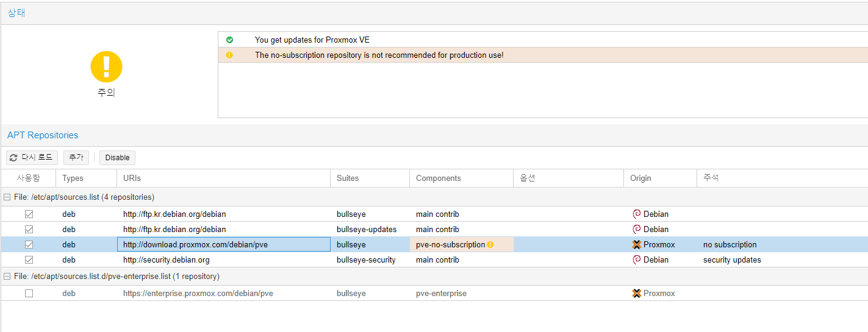
Task: Click the Proxmox logo in the highlighted row
Action: point(637,244)
